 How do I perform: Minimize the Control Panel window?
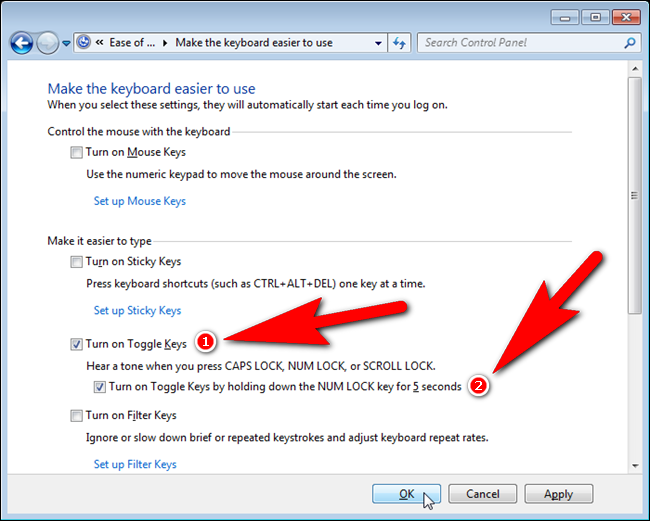click(x=564, y=17)
